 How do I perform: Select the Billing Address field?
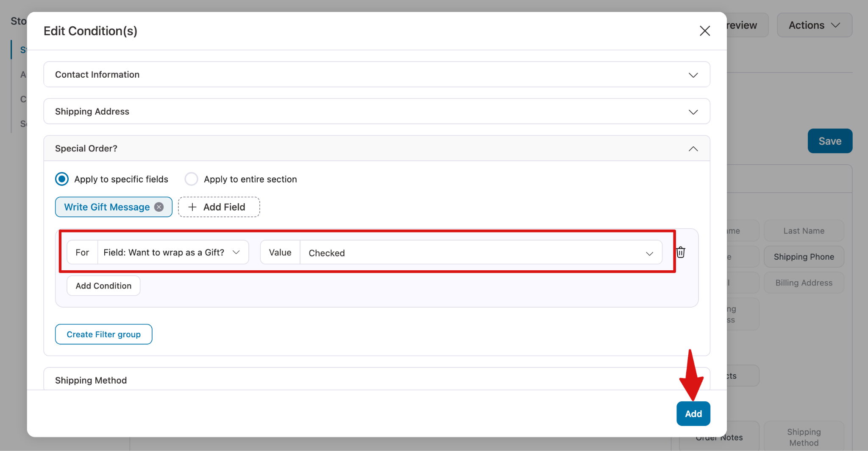coord(804,283)
